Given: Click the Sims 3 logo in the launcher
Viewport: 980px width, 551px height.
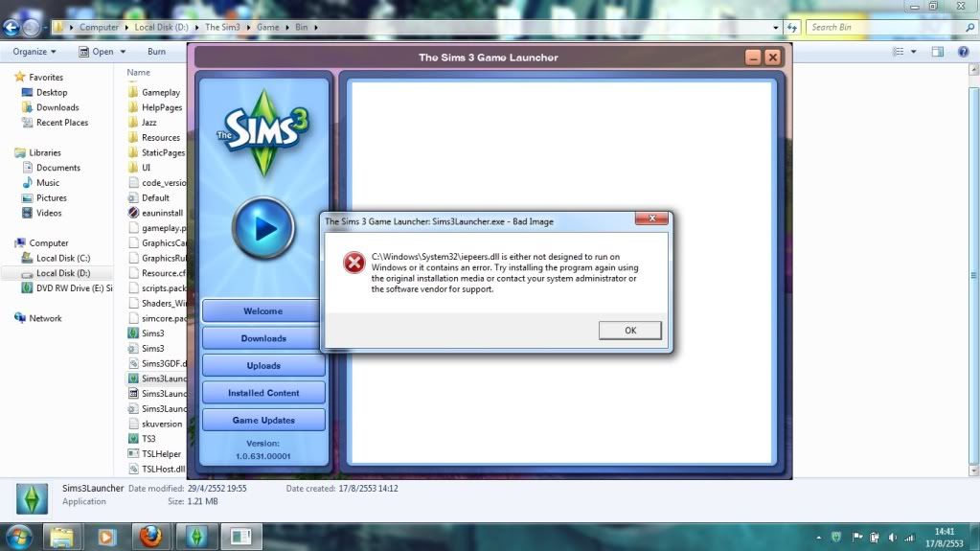Looking at the screenshot, I should (x=263, y=132).
